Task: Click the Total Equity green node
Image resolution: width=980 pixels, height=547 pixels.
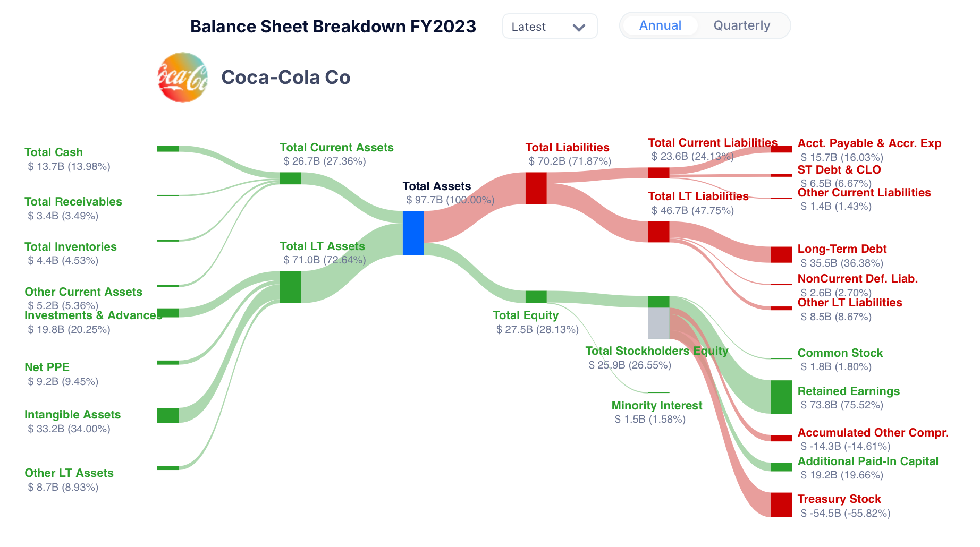Action: pos(536,297)
